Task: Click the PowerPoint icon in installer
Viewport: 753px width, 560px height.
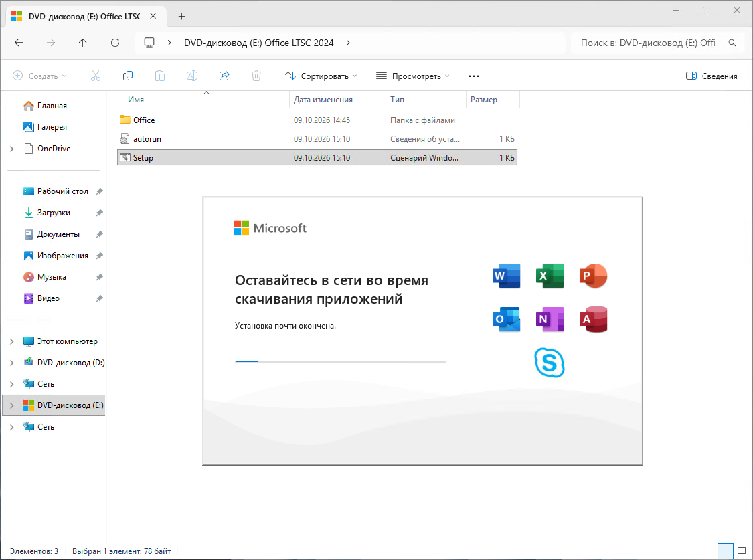Action: click(593, 276)
